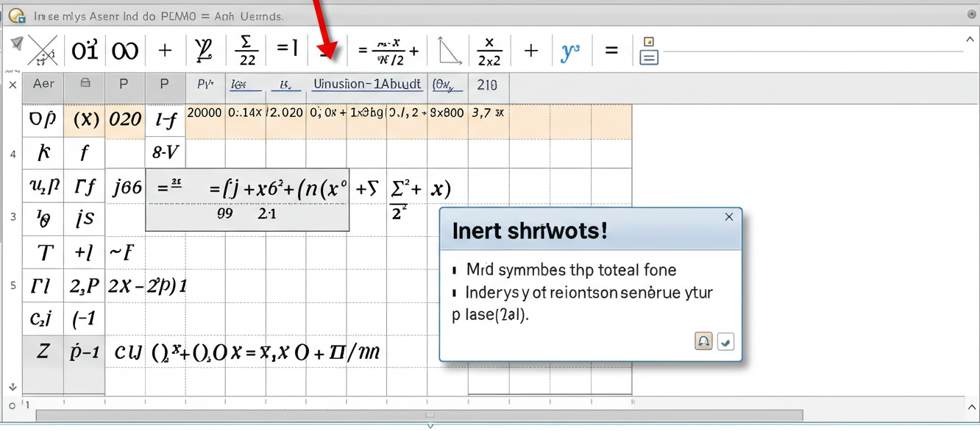Image resolution: width=980 pixels, height=431 pixels.
Task: Close the panel with the X beside Aer
Action: coord(13,85)
